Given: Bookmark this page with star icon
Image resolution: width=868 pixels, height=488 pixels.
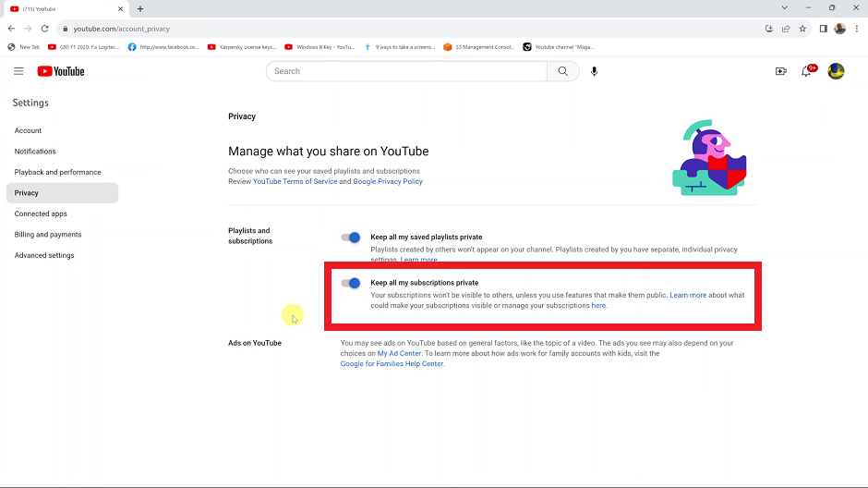Looking at the screenshot, I should (802, 29).
